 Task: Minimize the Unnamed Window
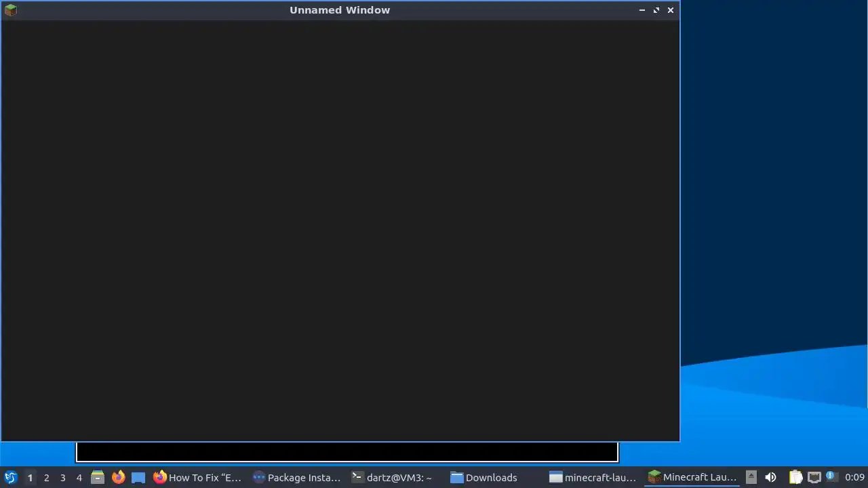tap(642, 10)
